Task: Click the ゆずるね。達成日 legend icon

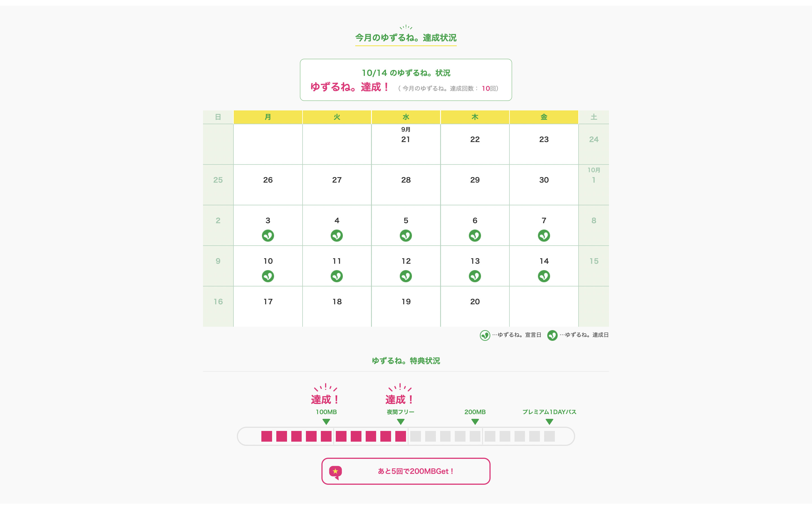Action: 552,335
